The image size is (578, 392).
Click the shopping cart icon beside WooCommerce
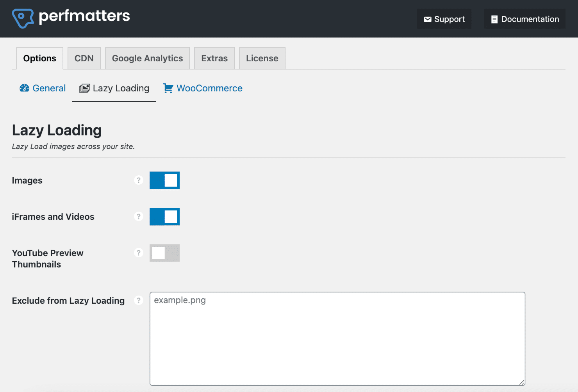[168, 88]
